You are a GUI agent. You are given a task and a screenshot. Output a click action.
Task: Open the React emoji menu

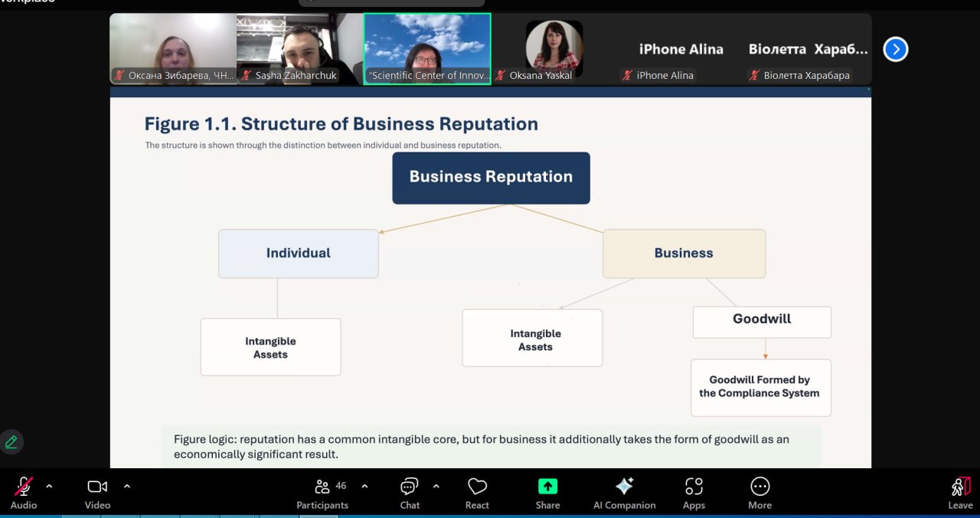(477, 492)
